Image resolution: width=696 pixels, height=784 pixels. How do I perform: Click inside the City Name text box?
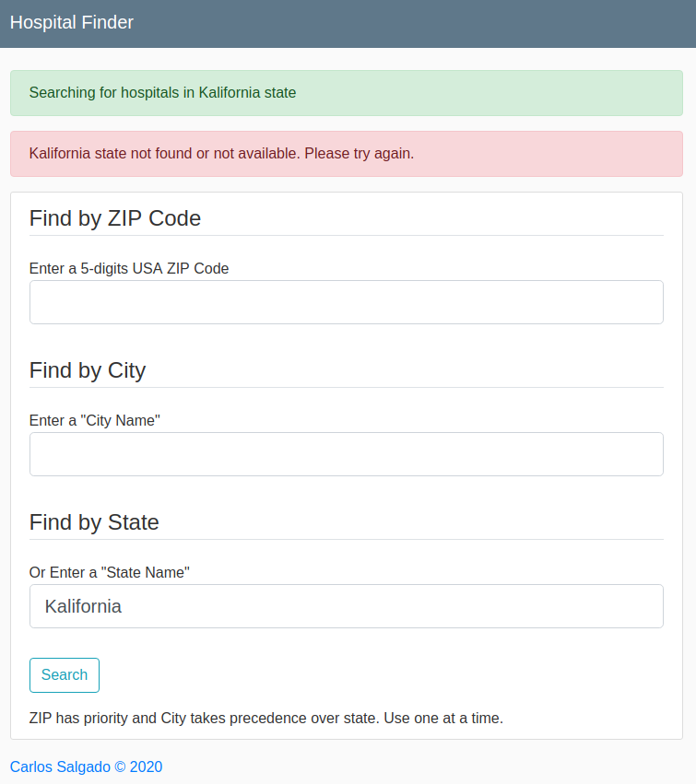point(346,453)
